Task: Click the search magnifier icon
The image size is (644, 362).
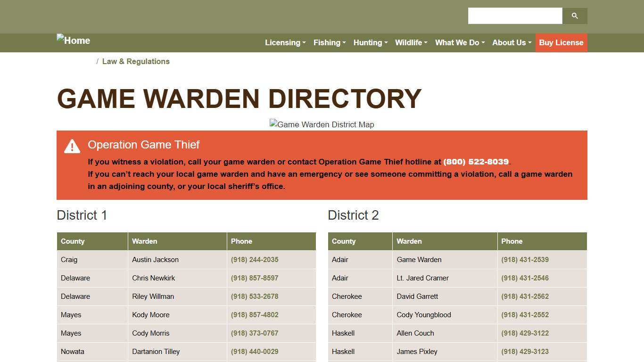Action: 575,16
